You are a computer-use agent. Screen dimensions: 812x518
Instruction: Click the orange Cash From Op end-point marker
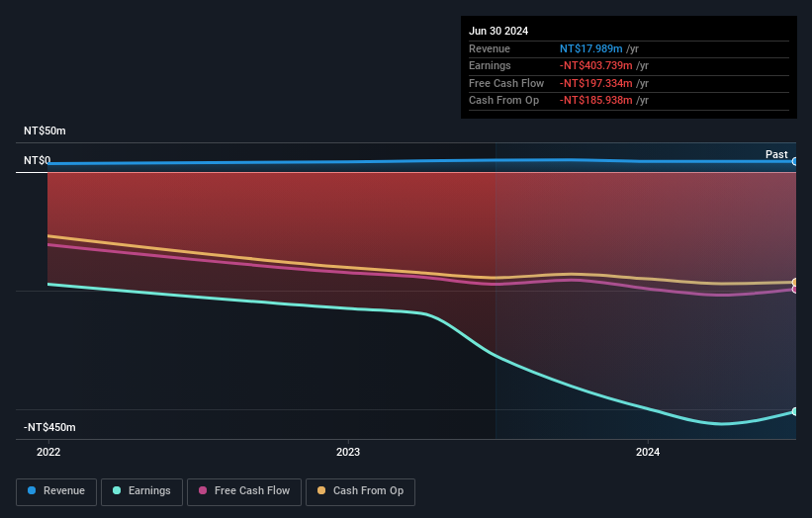click(x=795, y=282)
